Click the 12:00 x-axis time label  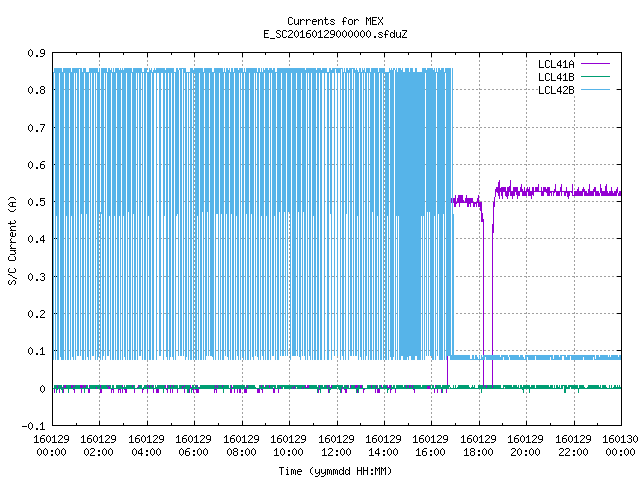(x=336, y=452)
